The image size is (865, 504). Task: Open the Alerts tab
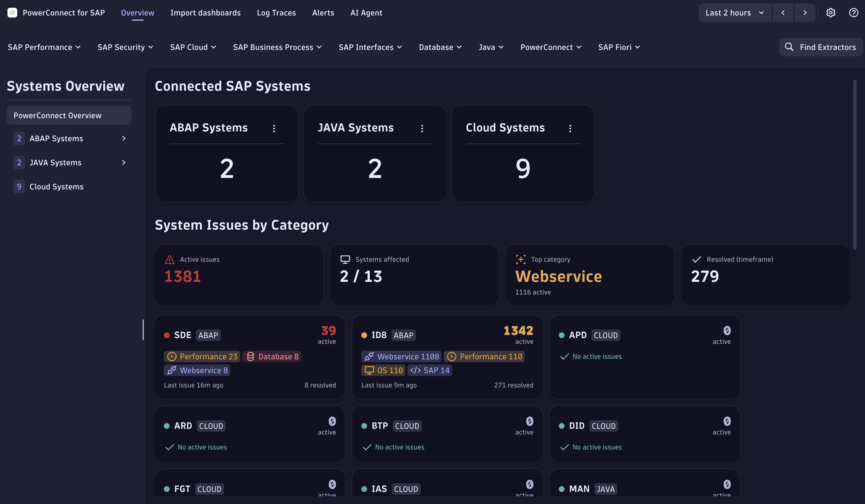[323, 13]
